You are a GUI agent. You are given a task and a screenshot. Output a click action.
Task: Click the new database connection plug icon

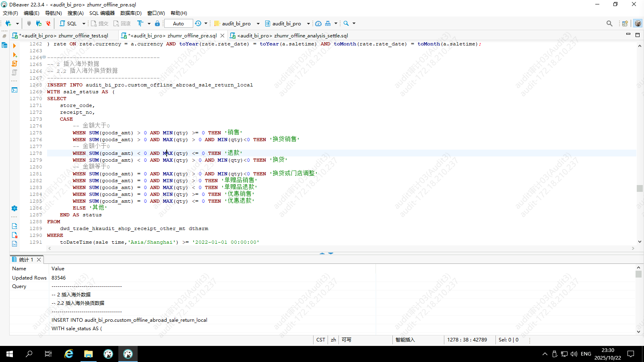click(x=8, y=23)
